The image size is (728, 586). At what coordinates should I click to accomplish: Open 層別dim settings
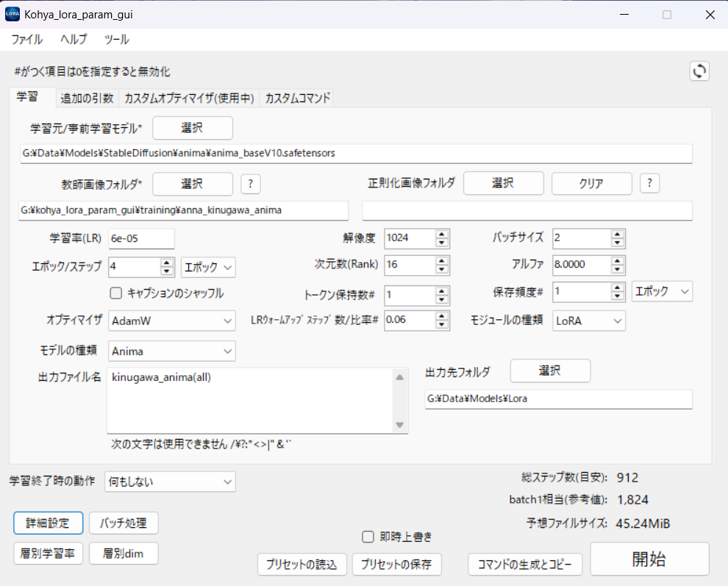(124, 554)
